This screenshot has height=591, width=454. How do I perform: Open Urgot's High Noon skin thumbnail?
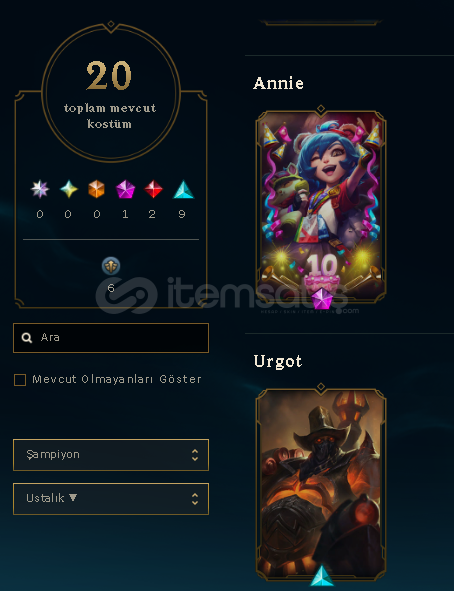321,484
